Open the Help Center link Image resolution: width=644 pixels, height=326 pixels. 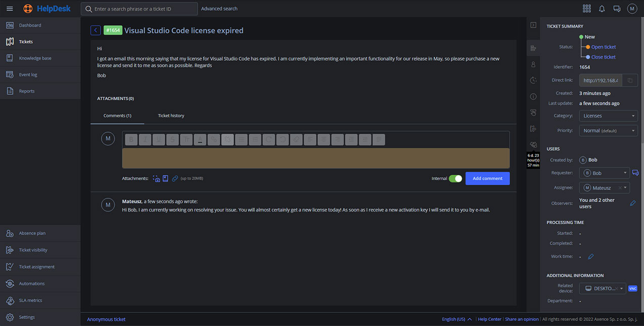click(x=490, y=319)
